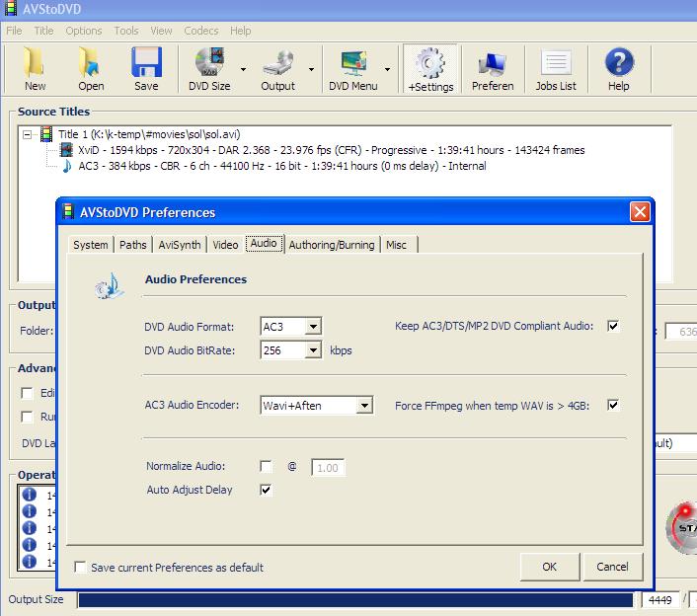Open the View menu

(x=161, y=31)
